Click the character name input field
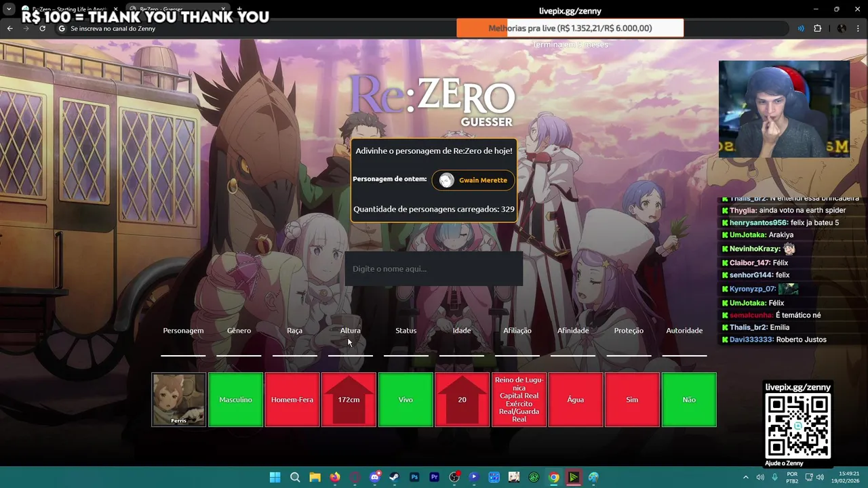The width and height of the screenshot is (868, 488). point(434,269)
